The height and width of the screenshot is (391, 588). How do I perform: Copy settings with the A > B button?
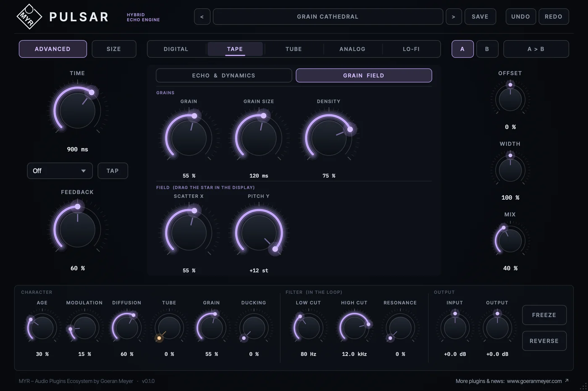click(536, 49)
